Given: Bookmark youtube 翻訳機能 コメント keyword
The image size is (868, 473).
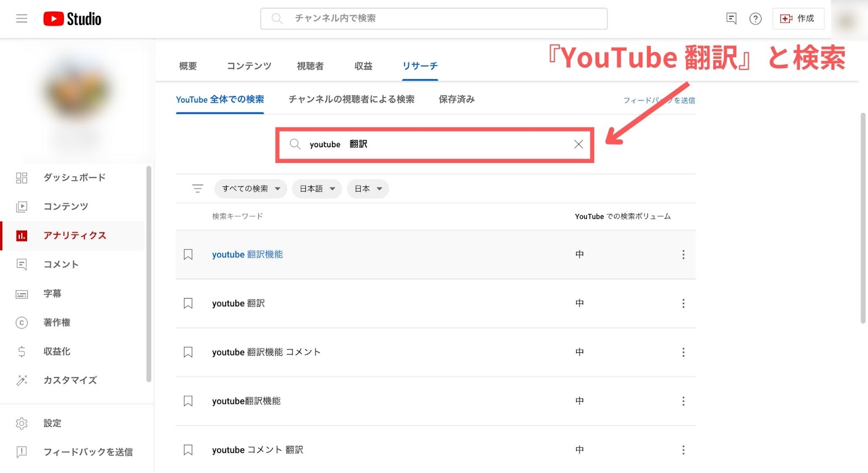Looking at the screenshot, I should pyautogui.click(x=188, y=352).
